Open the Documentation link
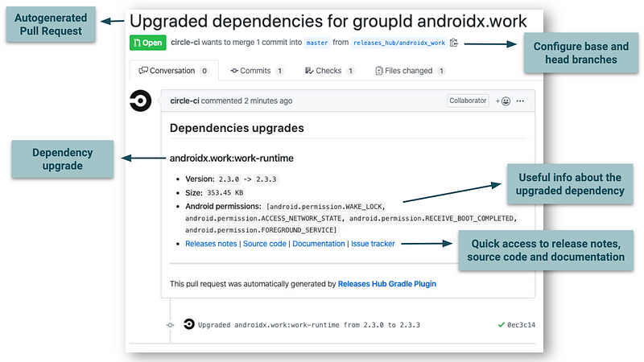The height and width of the screenshot is (362, 644). click(319, 244)
